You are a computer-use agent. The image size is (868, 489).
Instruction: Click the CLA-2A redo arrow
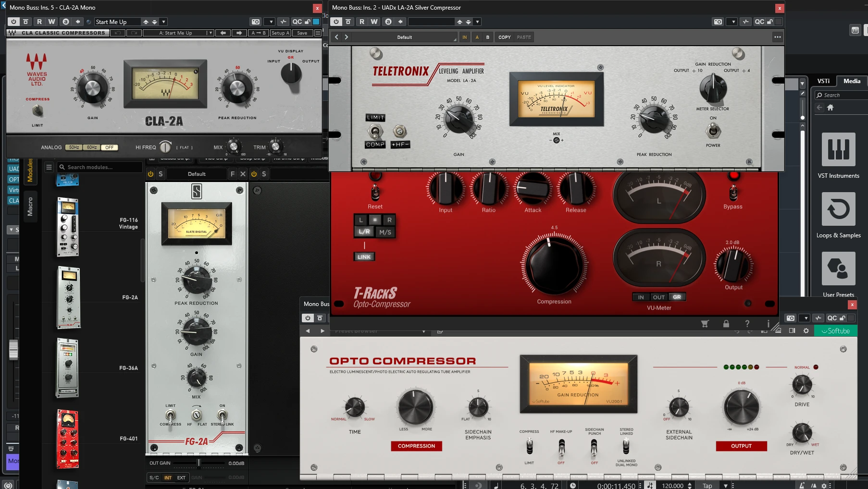(x=134, y=33)
